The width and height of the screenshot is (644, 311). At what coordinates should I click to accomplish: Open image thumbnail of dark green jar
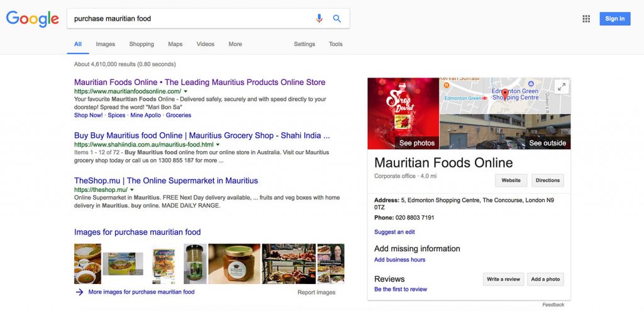point(195,264)
